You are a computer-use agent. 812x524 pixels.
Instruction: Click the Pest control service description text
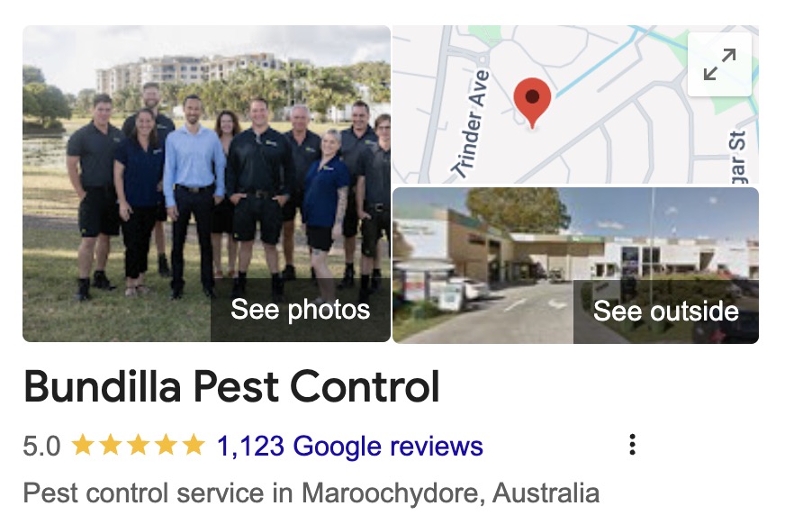click(x=311, y=492)
